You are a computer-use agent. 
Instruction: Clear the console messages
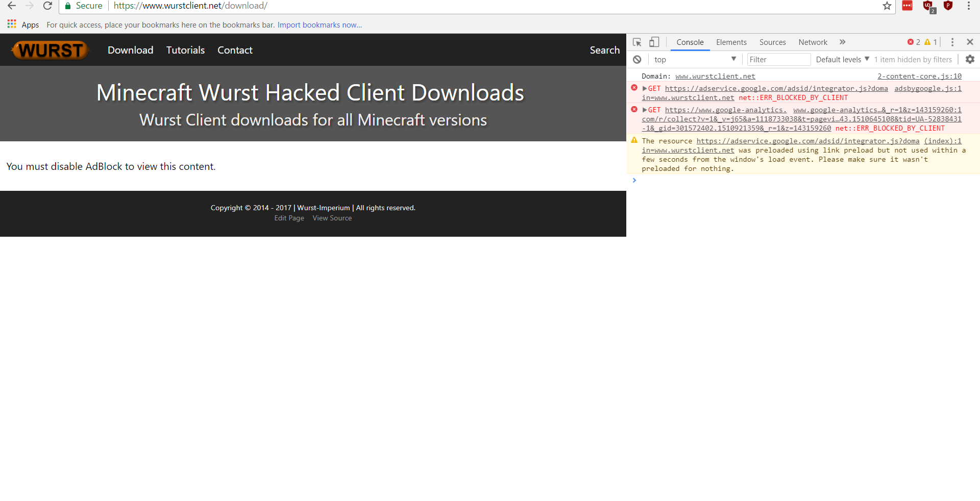click(x=637, y=59)
